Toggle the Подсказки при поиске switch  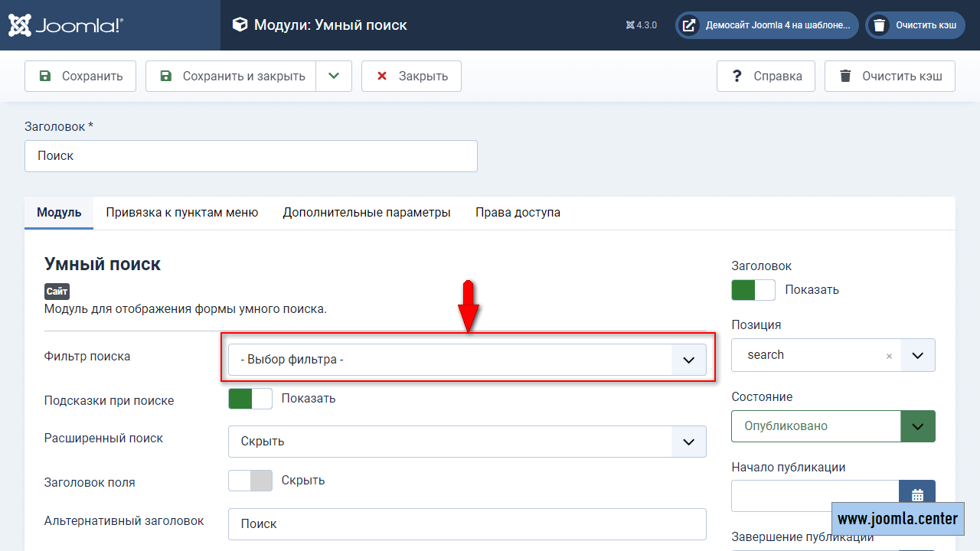(250, 399)
